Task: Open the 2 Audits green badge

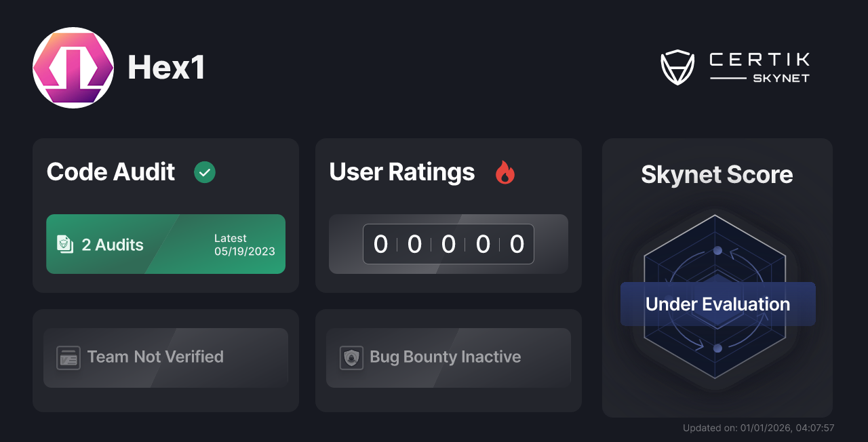Action: pyautogui.click(x=165, y=244)
